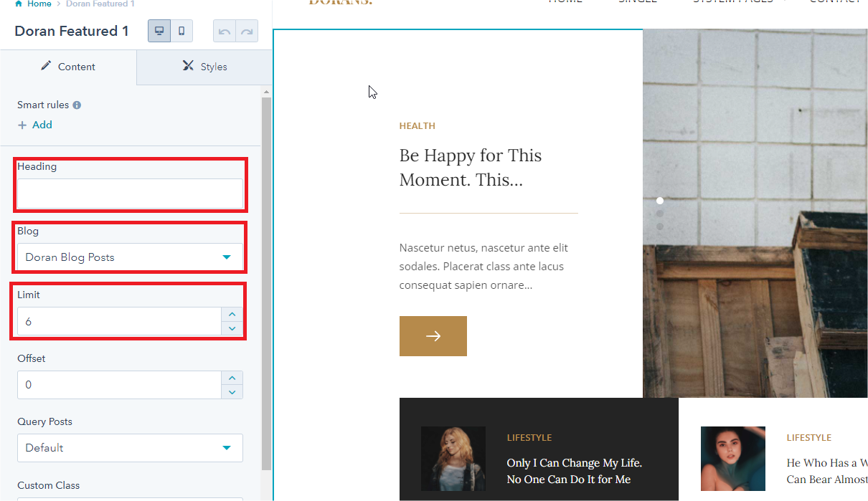Open the 'Be Happy for This Moment' post
This screenshot has width=868, height=501.
(470, 168)
